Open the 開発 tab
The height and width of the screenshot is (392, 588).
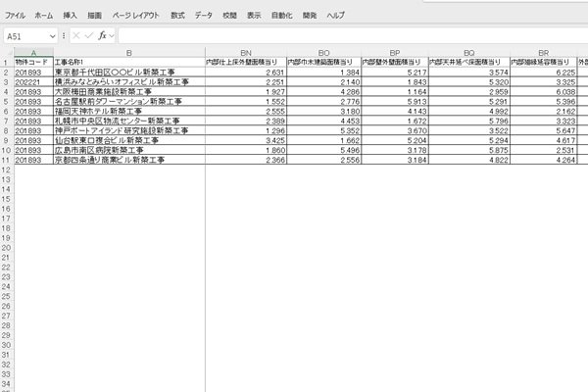310,16
